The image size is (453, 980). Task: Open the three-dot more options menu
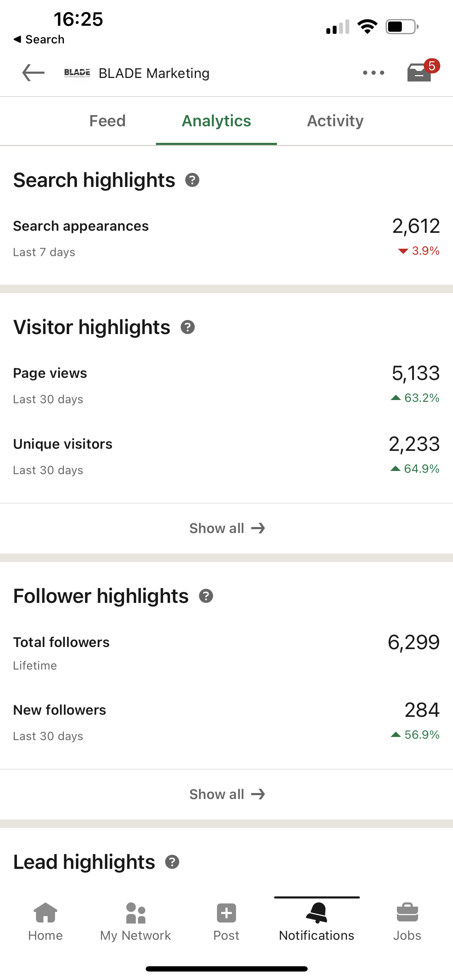tap(373, 73)
